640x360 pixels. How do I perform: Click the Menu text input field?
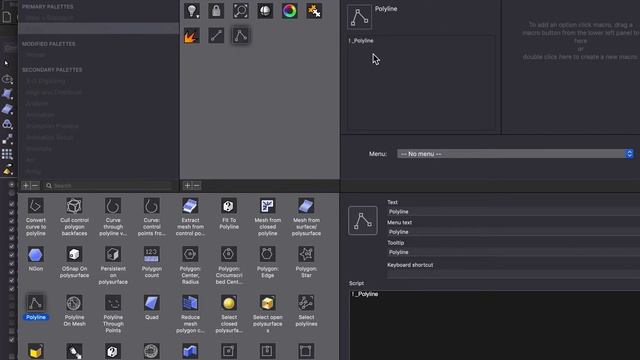[x=513, y=232]
